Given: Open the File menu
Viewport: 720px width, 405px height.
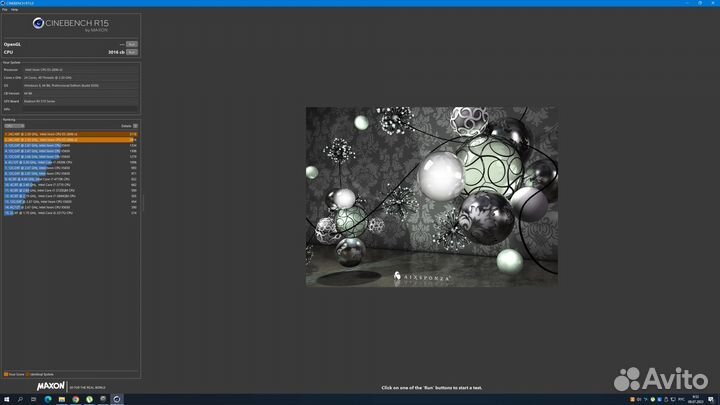Looking at the screenshot, I should tap(5, 9).
